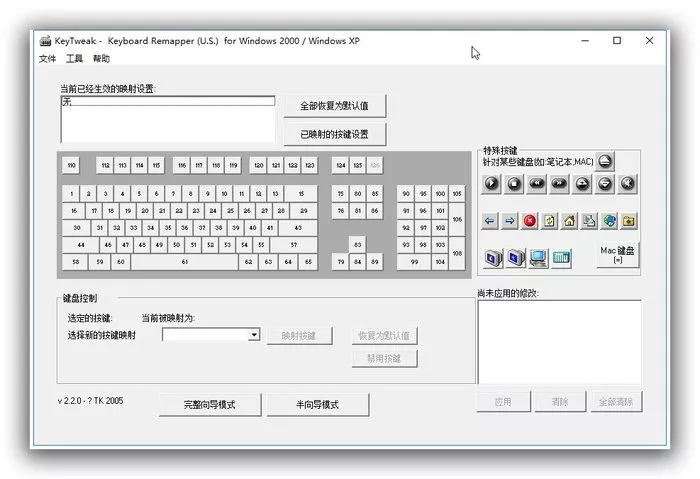Click the 已映射的按键设置 button

pos(335,134)
